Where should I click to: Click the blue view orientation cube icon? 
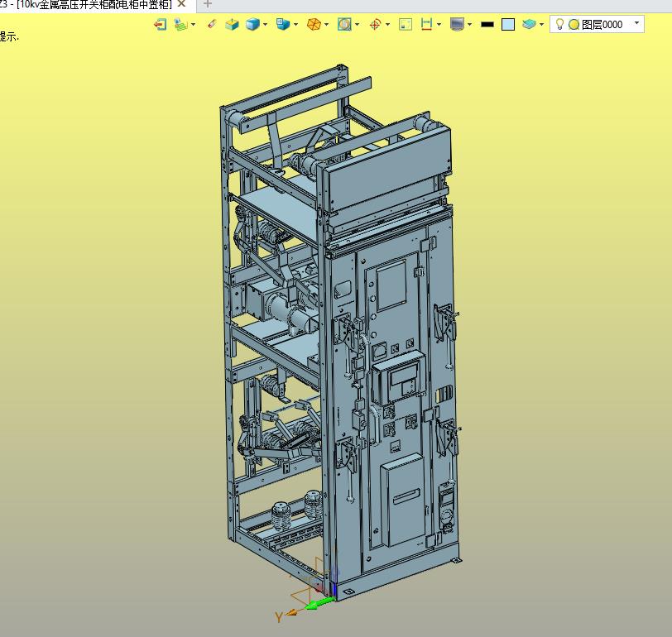[283, 25]
